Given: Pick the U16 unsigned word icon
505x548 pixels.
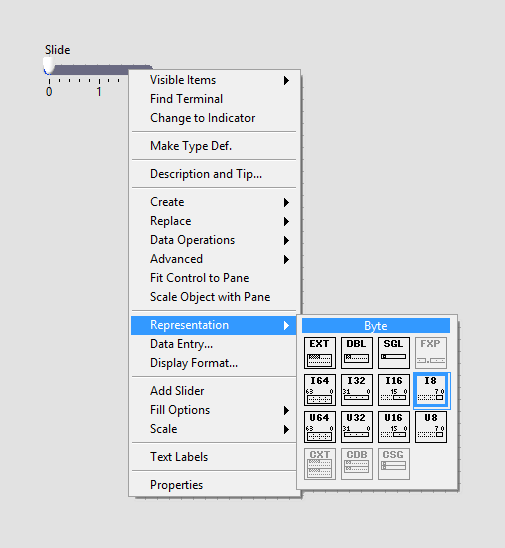Looking at the screenshot, I should click(x=394, y=427).
